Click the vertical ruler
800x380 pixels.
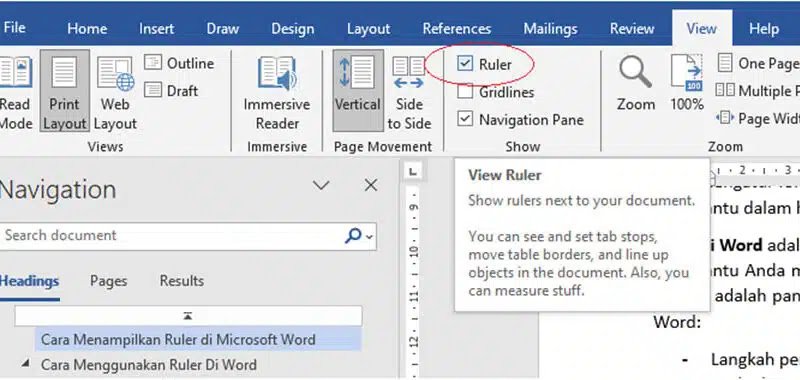pos(413,283)
